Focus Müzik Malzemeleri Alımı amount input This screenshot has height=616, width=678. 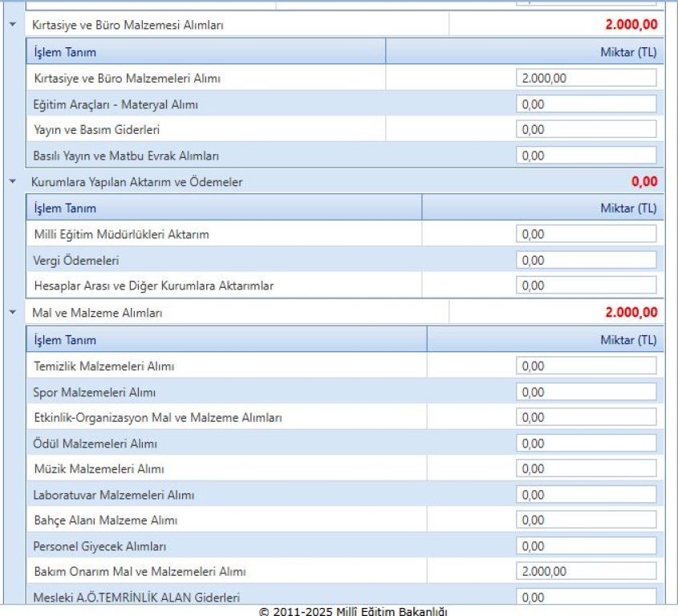586,469
